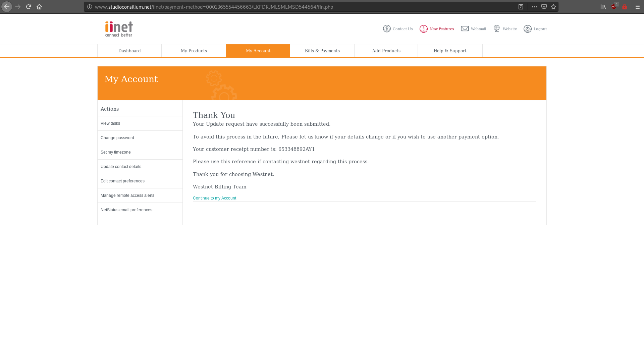
Task: Open the Contact Us help icon
Action: 387,29
